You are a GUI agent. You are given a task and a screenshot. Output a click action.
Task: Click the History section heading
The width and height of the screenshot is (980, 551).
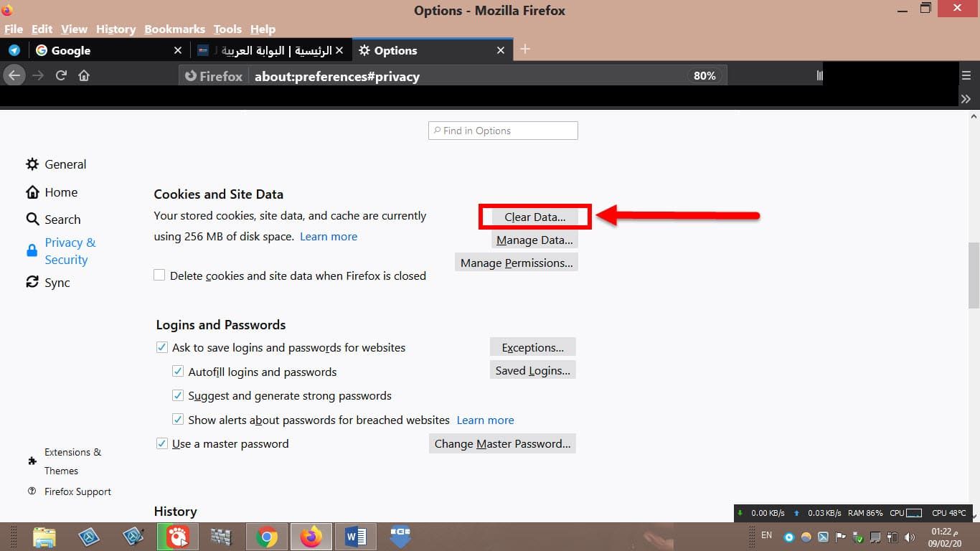pyautogui.click(x=175, y=512)
